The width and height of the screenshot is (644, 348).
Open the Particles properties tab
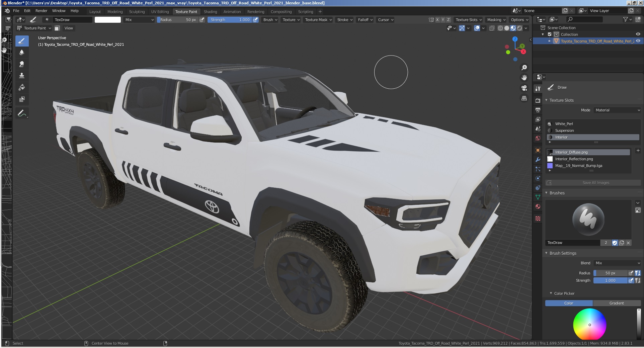(538, 169)
